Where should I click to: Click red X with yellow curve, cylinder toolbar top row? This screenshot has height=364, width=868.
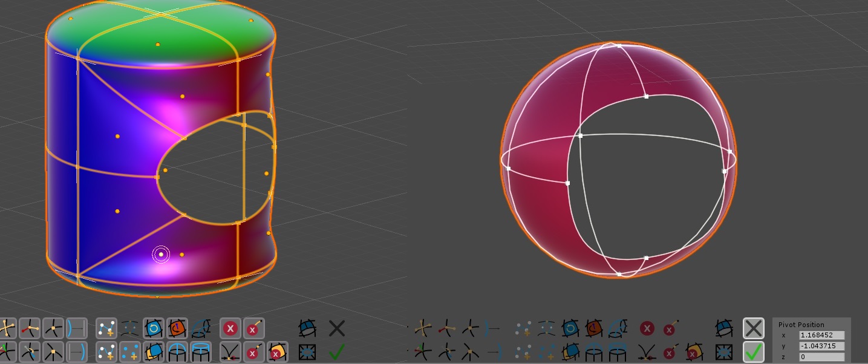coord(253,328)
